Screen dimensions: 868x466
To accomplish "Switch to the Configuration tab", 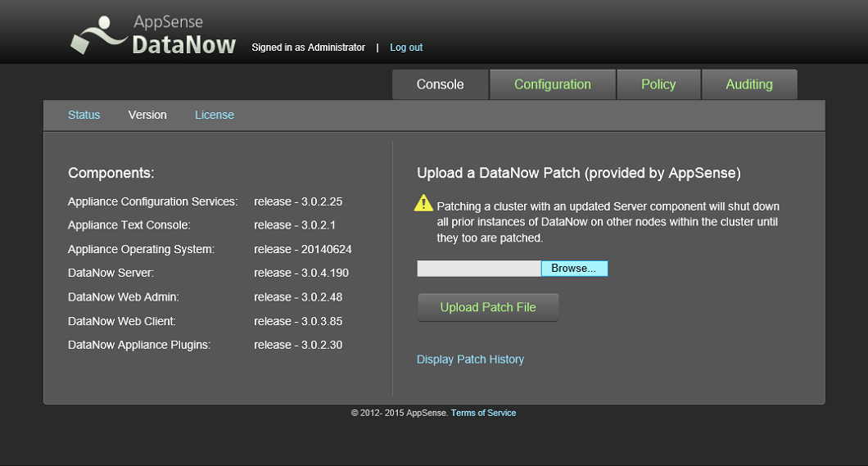I will pos(553,84).
